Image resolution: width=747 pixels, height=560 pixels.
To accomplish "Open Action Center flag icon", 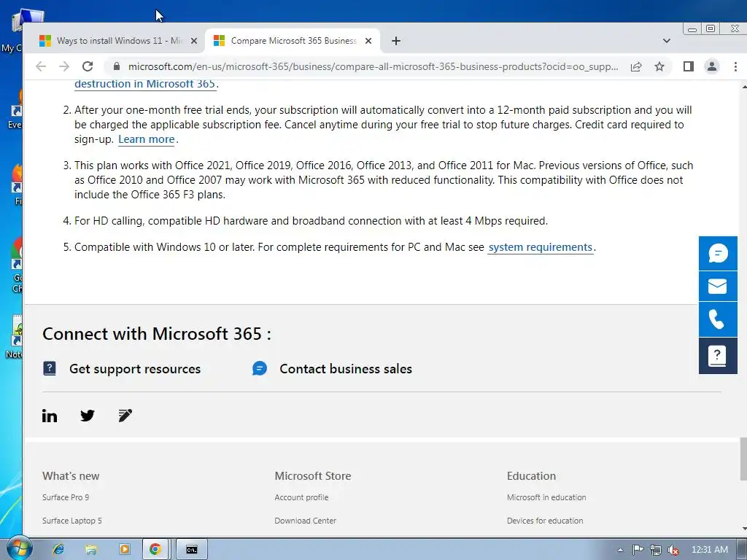I will (x=638, y=550).
